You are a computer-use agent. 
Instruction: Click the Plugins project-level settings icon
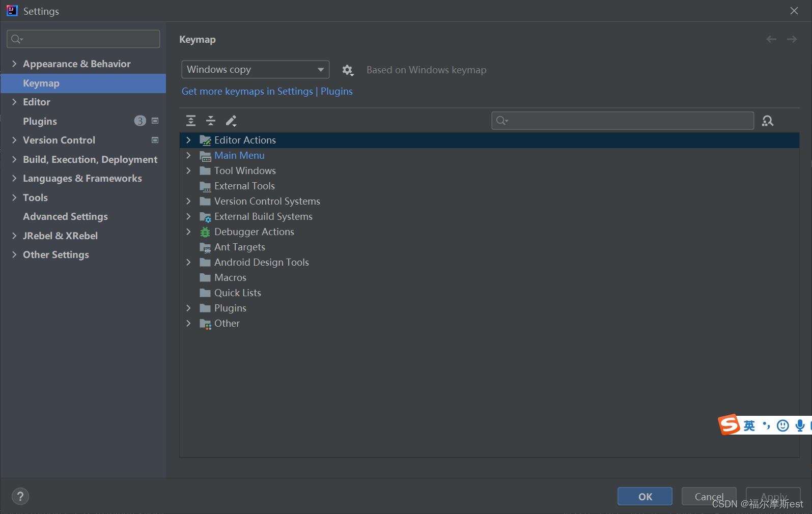[x=155, y=121]
